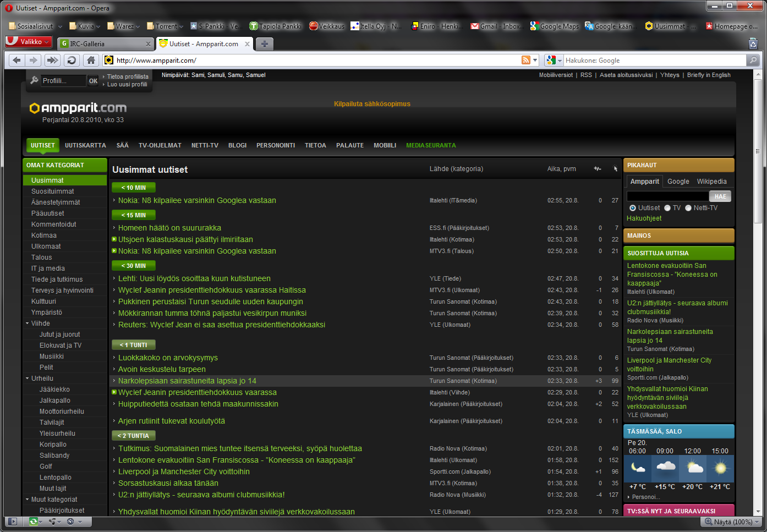Screen dimensions: 767x532
Task: Open the UUTISKARTTA navigation tab
Action: (85, 146)
